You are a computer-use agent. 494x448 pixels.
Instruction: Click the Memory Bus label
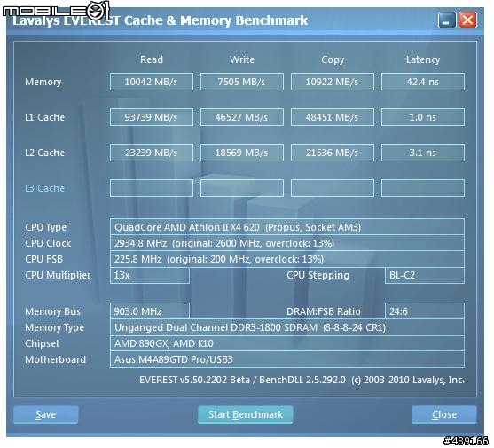(52, 311)
